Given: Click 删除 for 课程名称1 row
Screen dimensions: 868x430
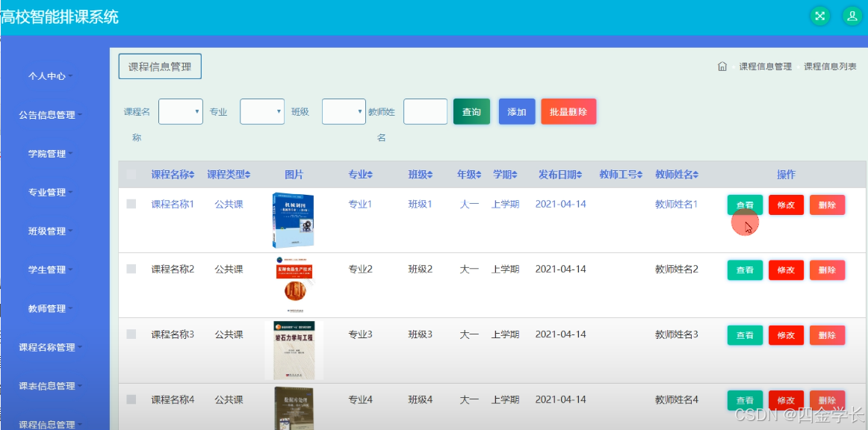Looking at the screenshot, I should [x=827, y=205].
